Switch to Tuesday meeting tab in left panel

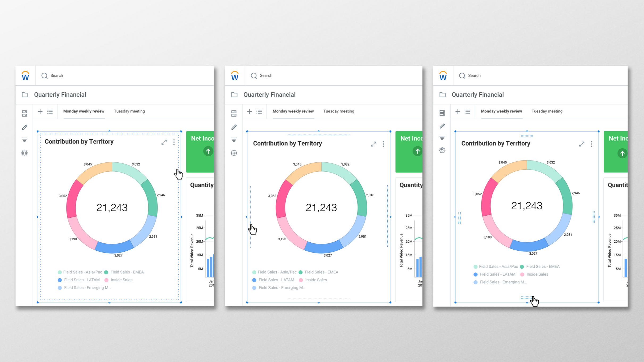(x=129, y=111)
